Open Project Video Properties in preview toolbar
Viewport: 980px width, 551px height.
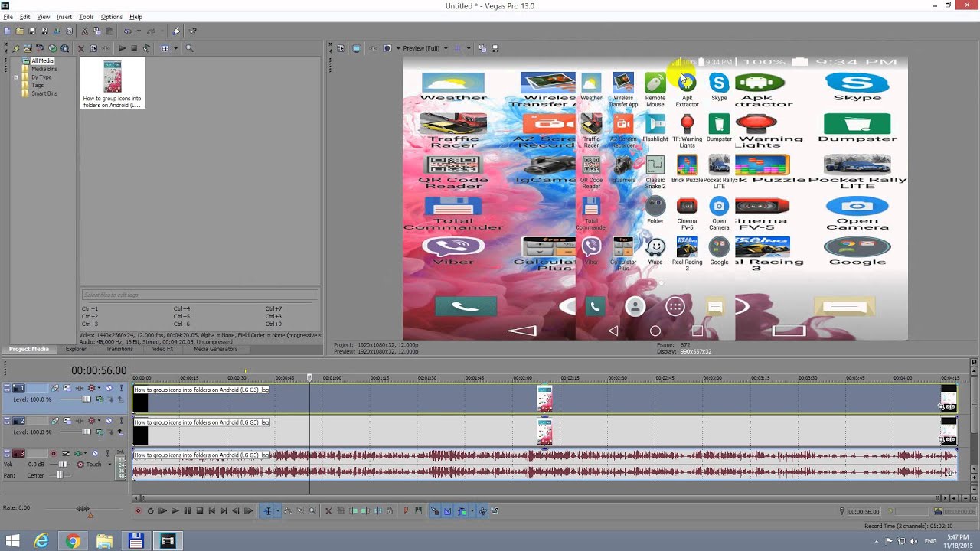coord(341,48)
